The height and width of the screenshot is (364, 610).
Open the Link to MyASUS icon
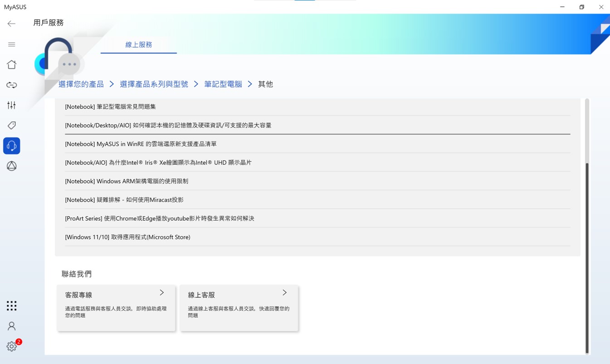click(x=11, y=85)
